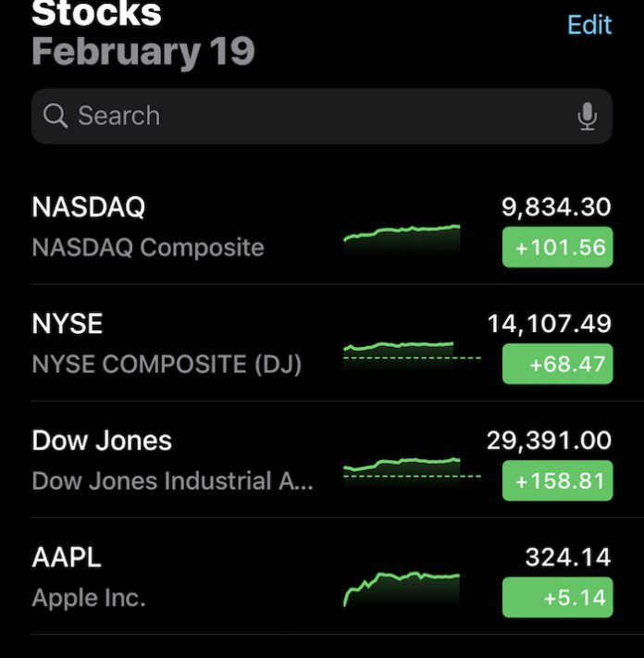Tap the microphone dictation icon

click(587, 117)
